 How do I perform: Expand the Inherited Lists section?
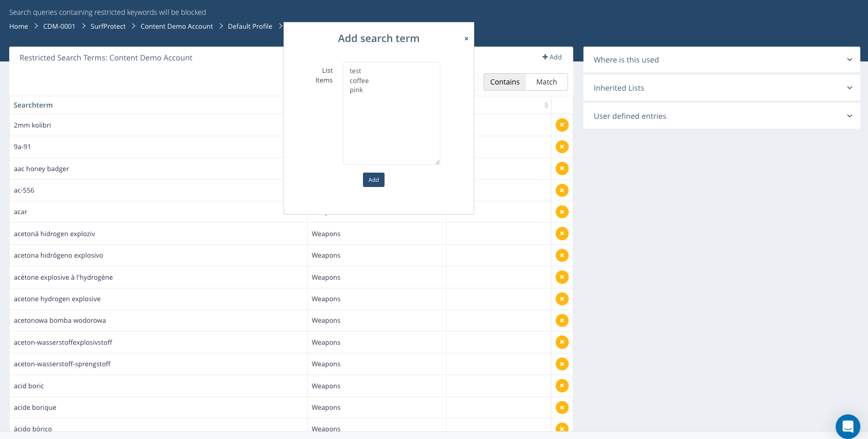pyautogui.click(x=721, y=88)
